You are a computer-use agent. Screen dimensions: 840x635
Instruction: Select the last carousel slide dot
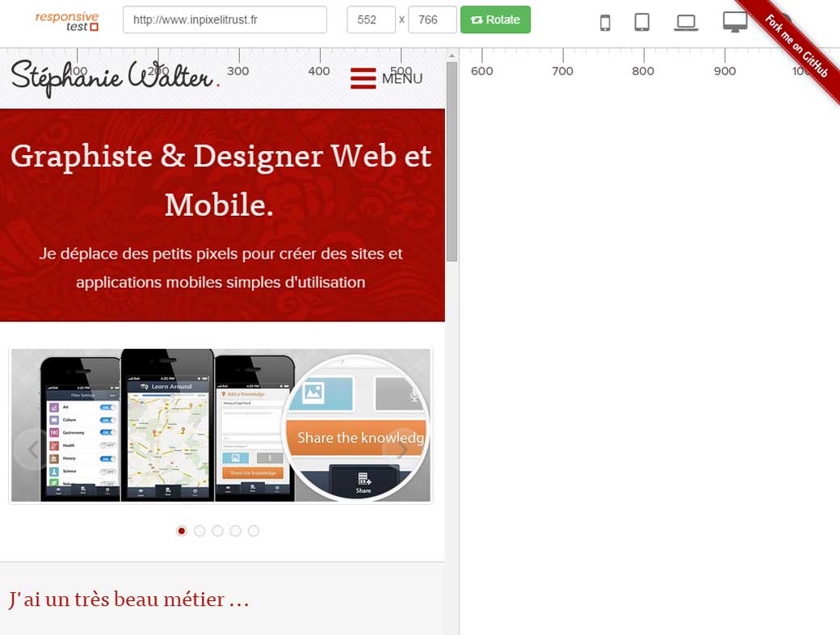tap(254, 531)
